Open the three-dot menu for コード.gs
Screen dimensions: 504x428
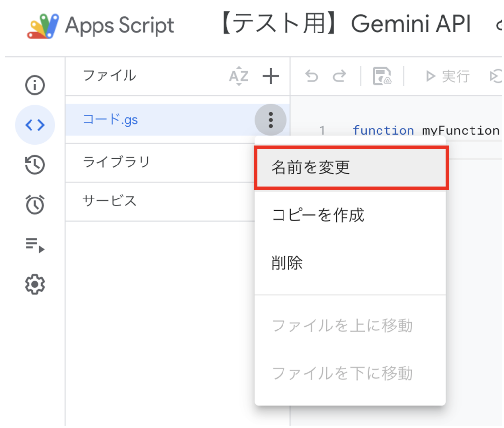point(270,120)
